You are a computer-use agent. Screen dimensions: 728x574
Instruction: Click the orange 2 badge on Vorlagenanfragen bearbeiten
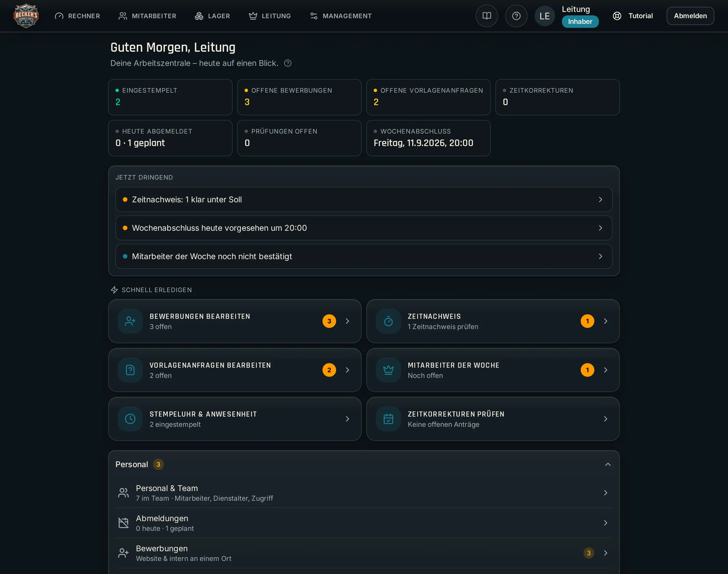[329, 370]
